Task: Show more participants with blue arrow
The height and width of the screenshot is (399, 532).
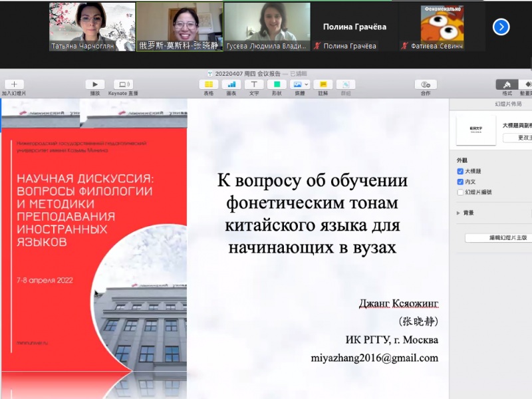Action: coord(501,27)
